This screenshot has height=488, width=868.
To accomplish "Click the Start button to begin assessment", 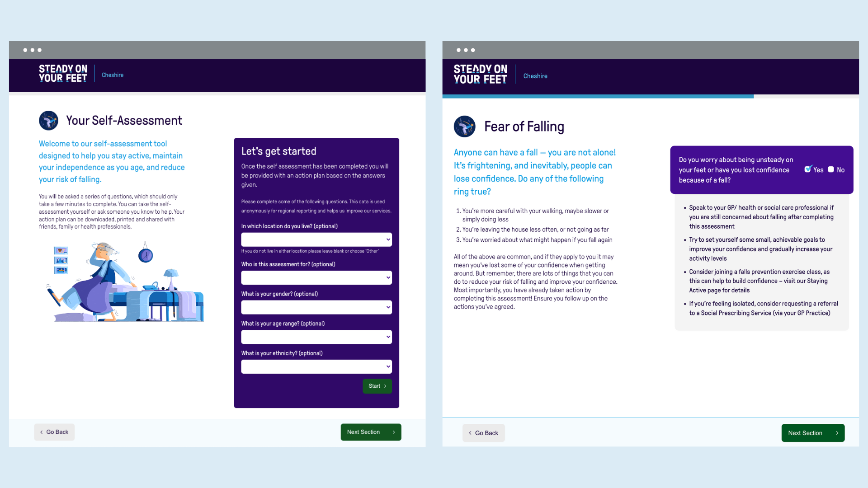I will tap(377, 385).
